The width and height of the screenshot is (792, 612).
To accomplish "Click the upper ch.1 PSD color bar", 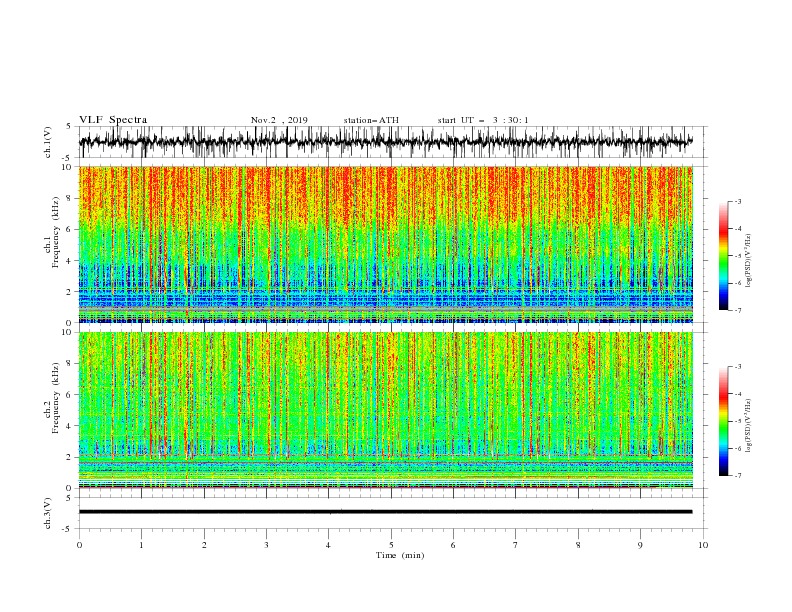I will (723, 256).
